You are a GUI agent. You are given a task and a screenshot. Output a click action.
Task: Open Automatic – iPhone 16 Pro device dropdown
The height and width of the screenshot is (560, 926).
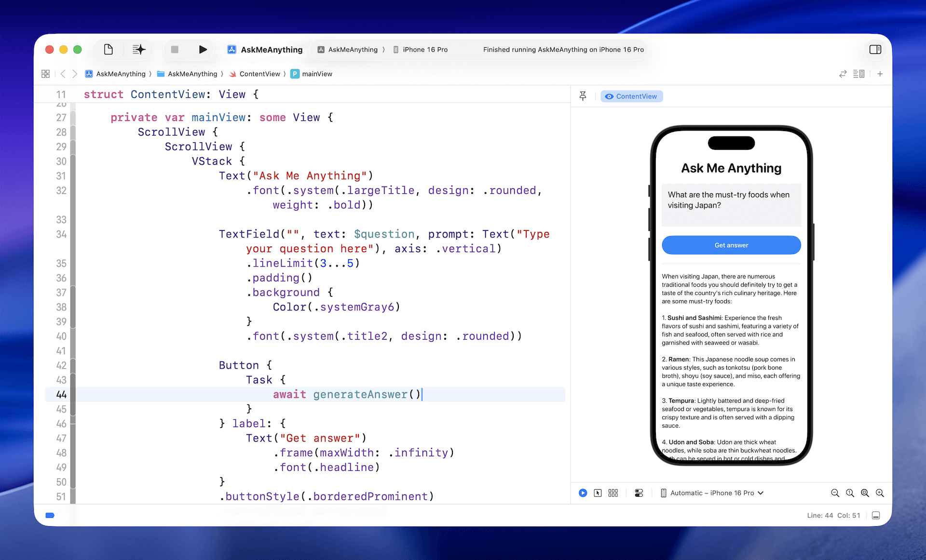(712, 493)
